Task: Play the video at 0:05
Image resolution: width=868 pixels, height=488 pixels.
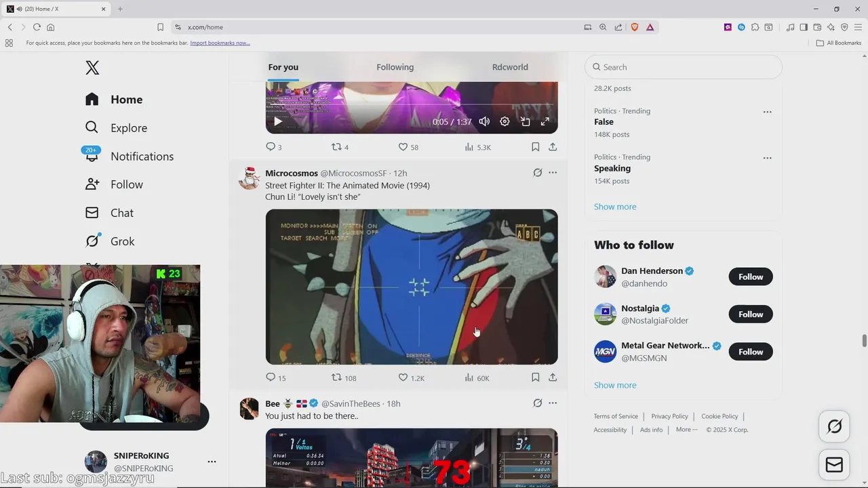Action: tap(277, 121)
